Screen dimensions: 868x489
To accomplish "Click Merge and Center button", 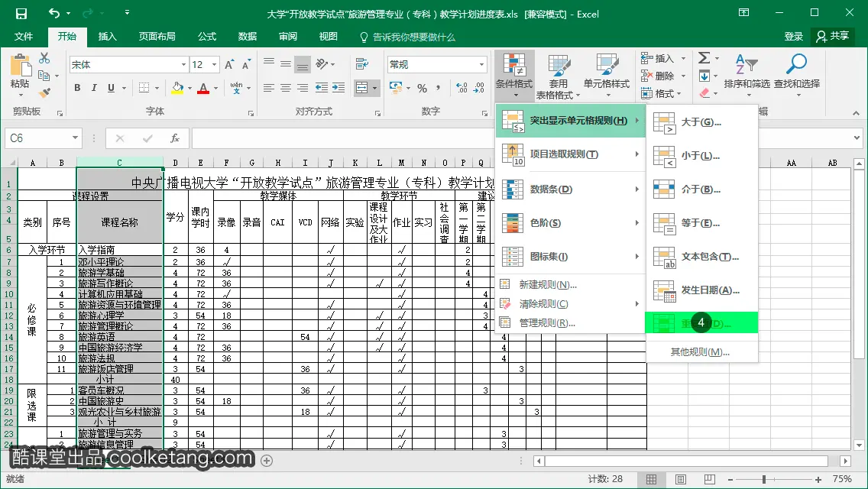I will pos(361,88).
